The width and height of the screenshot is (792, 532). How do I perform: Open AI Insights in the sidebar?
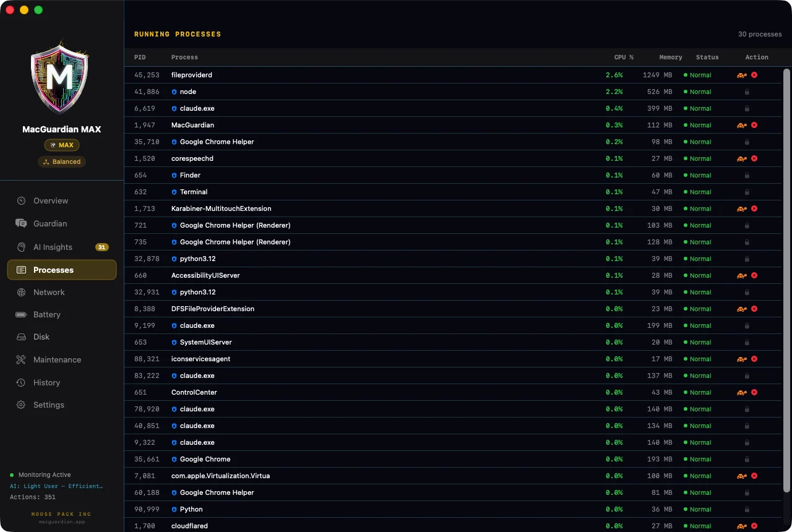(62, 247)
